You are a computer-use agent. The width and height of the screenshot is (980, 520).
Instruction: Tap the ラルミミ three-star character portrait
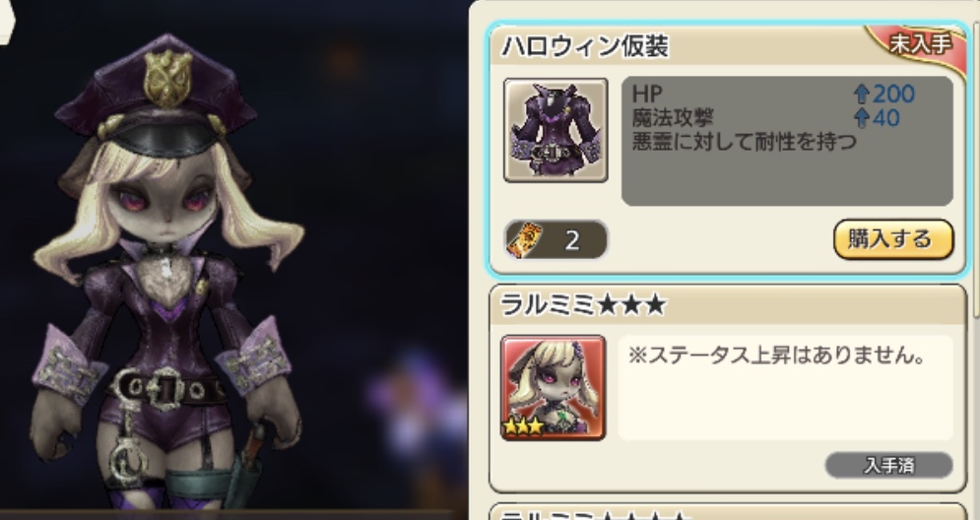[554, 387]
